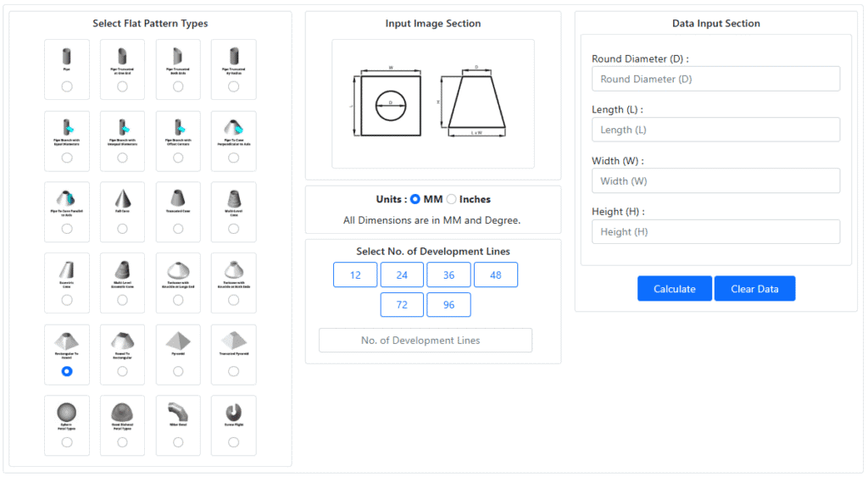Image resolution: width=868 pixels, height=477 pixels.
Task: Focus the Round Diameter (D) input field
Action: pos(715,79)
